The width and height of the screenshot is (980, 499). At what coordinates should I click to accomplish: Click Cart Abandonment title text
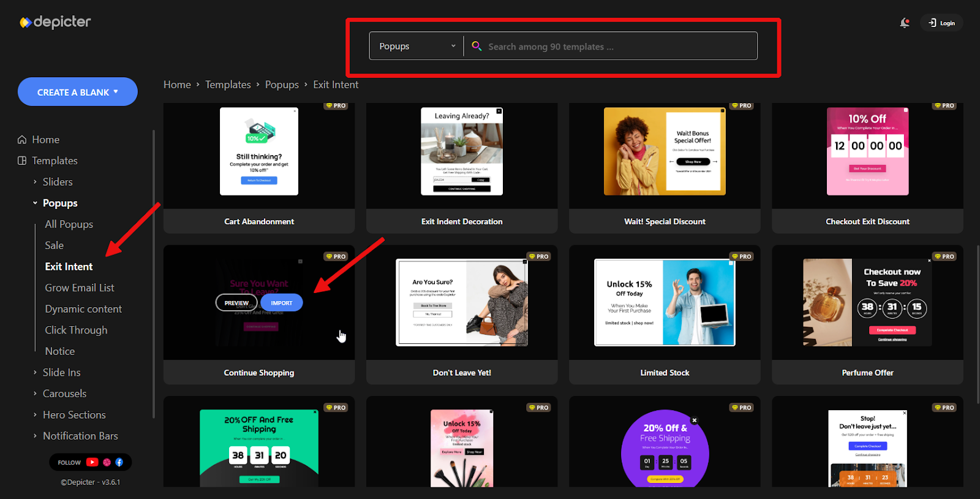259,221
